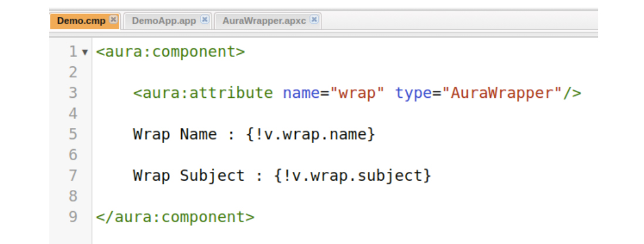The width and height of the screenshot is (644, 244).
Task: Click line number 3 in the gutter
Action: 73,93
